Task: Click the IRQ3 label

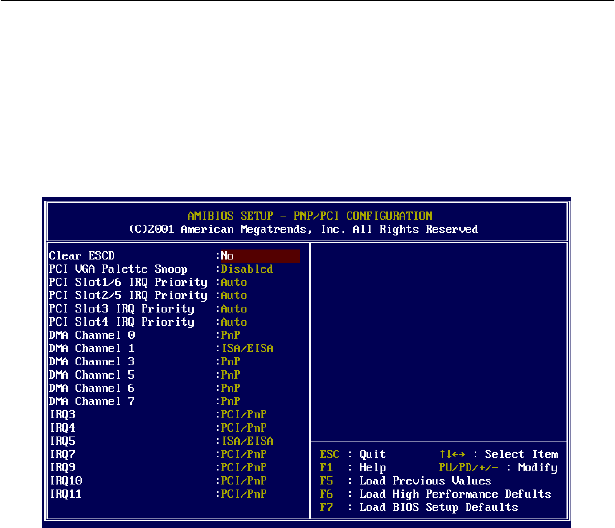Action: click(x=62, y=415)
